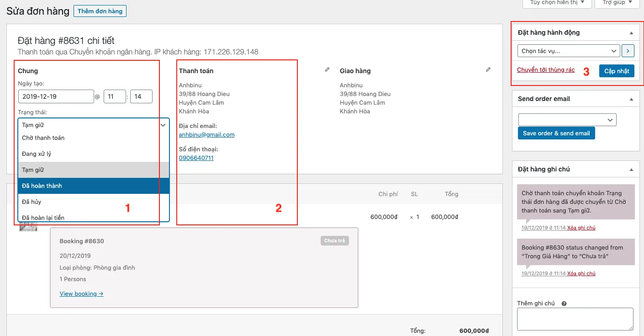Viewport: 644px width, 336px height.
Task: Click the Thêm ghi chú text area
Action: [x=575, y=319]
